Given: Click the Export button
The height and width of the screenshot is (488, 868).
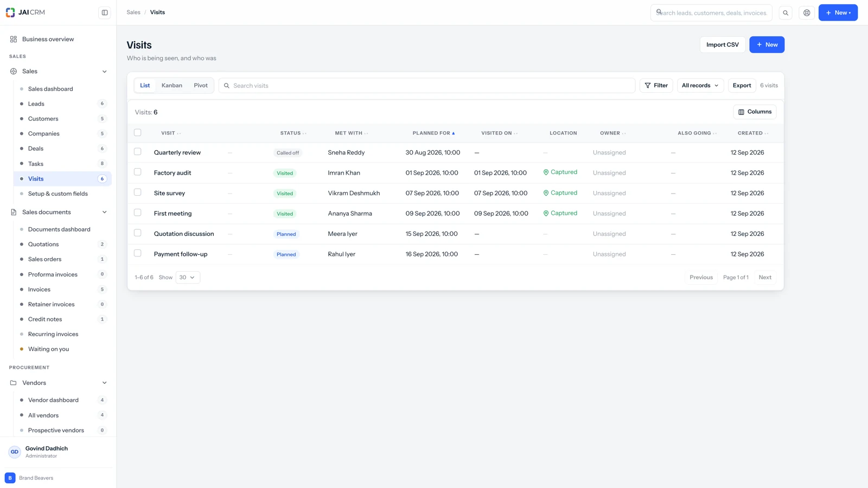Looking at the screenshot, I should tap(742, 86).
